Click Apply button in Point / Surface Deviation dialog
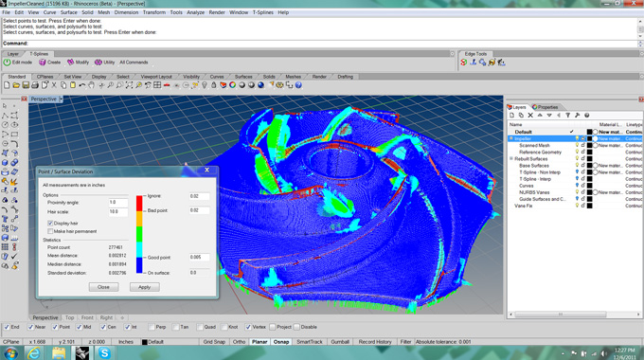This screenshot has height=360, width=644. tap(145, 287)
